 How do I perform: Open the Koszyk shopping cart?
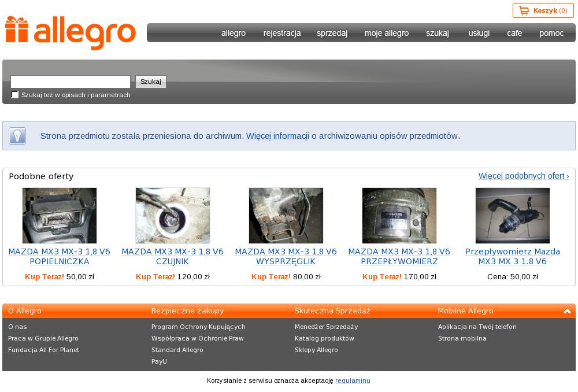[543, 10]
